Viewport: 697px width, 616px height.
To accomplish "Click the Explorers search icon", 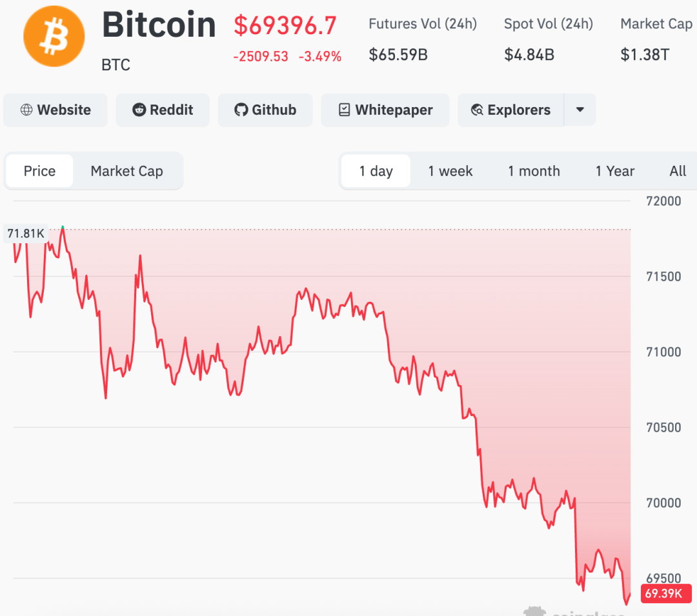I will (477, 110).
